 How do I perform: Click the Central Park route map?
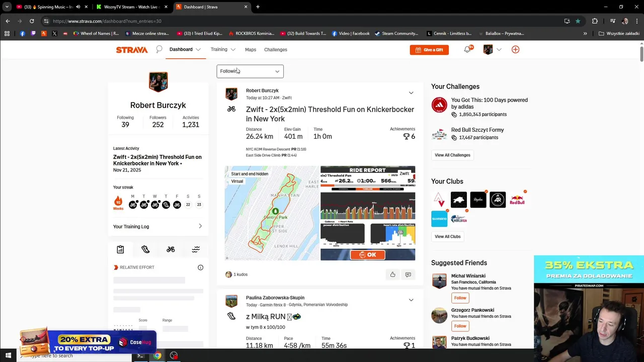click(272, 213)
